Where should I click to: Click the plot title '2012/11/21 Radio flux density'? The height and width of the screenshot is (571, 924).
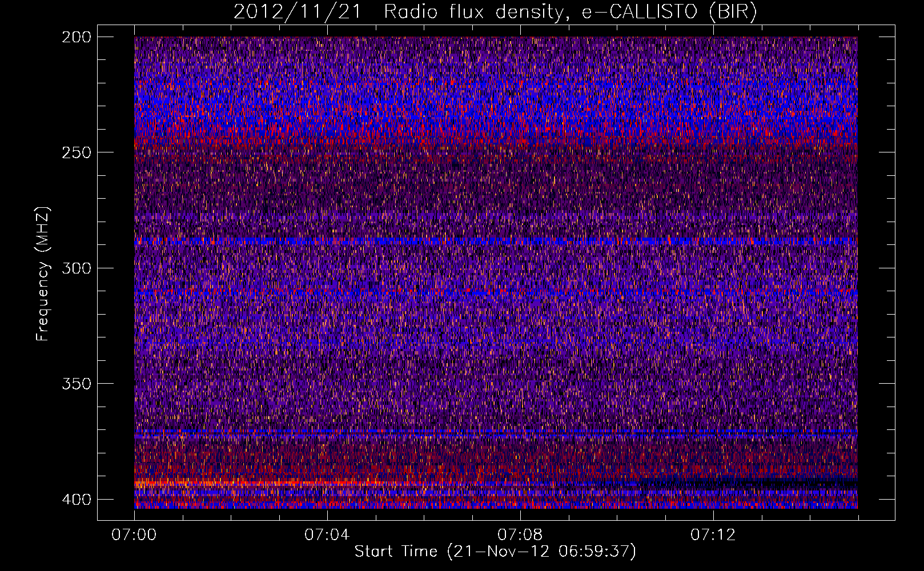[x=495, y=12]
